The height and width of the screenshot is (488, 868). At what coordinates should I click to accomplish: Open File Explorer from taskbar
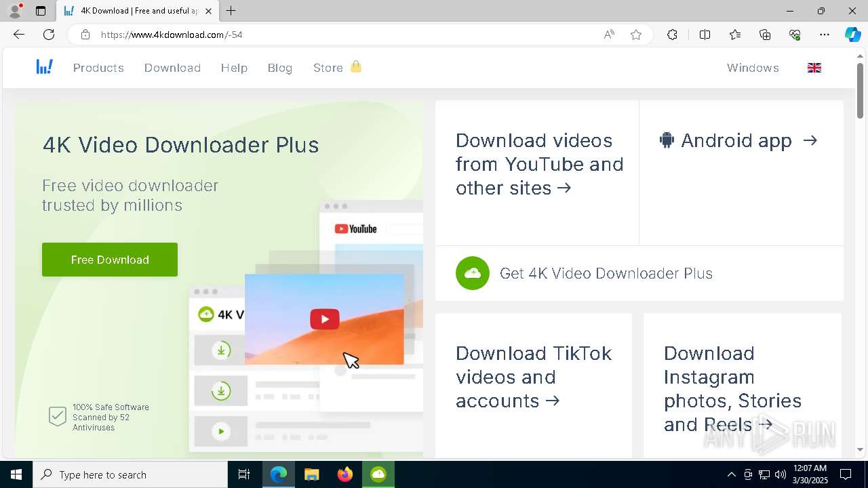coord(312,474)
